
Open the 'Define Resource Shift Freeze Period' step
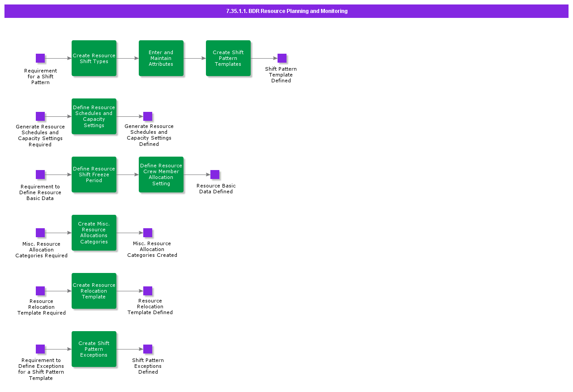point(94,175)
